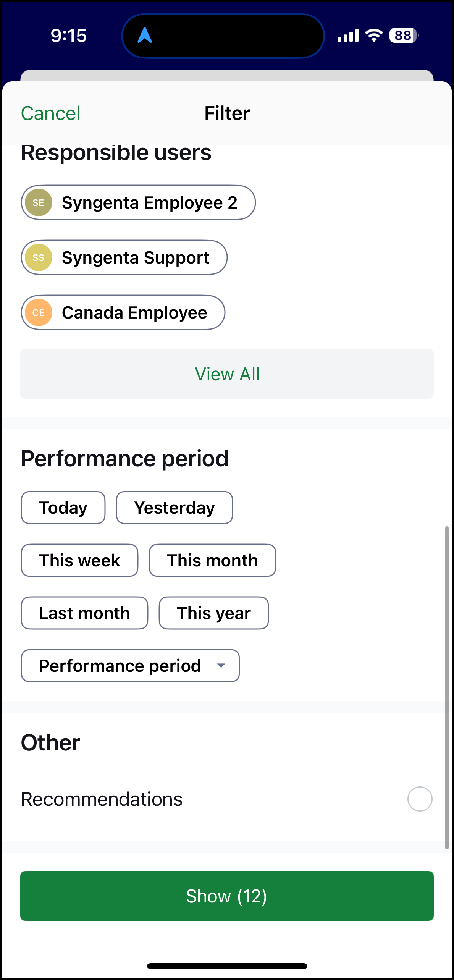Tap the Wi-Fi status icon
The height and width of the screenshot is (980, 454).
pyautogui.click(x=374, y=36)
